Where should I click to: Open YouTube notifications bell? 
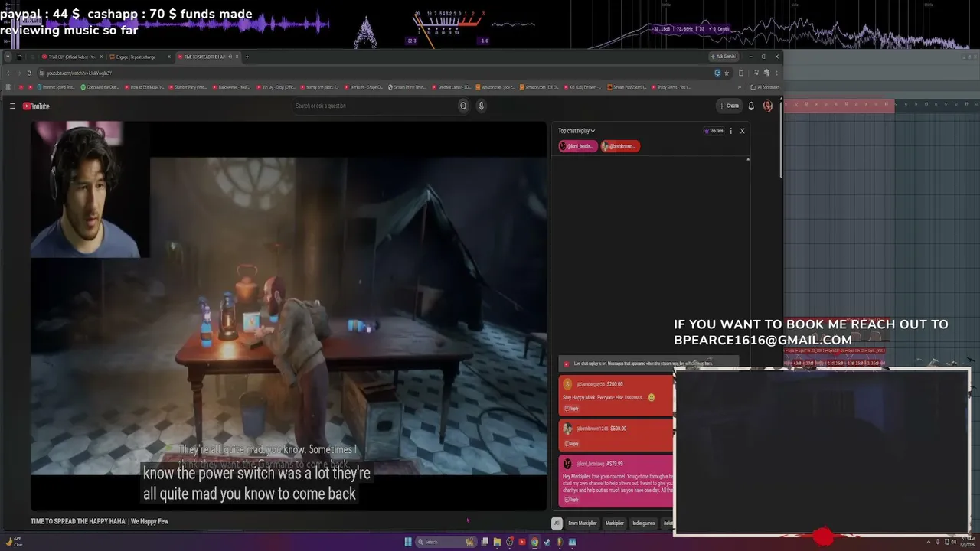(751, 106)
